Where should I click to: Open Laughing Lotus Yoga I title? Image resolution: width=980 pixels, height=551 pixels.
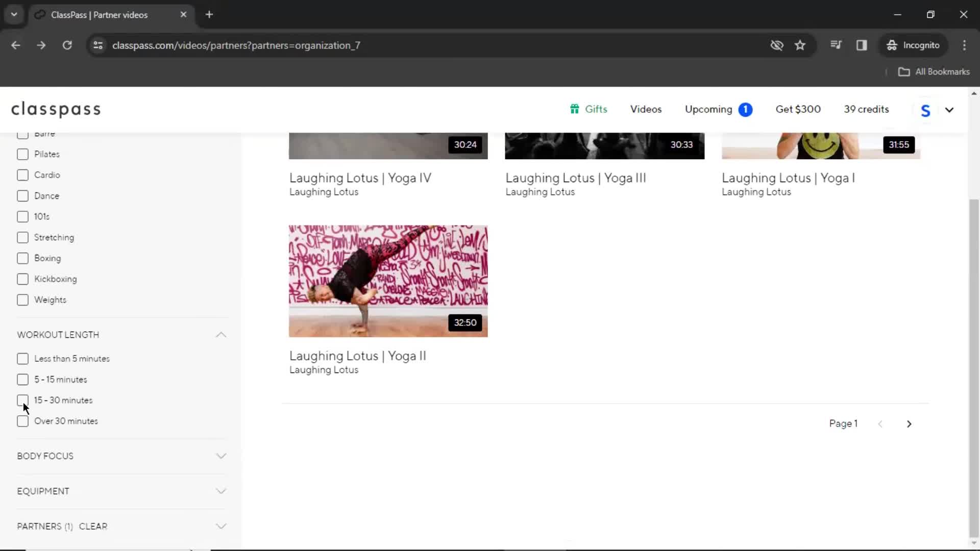(788, 178)
